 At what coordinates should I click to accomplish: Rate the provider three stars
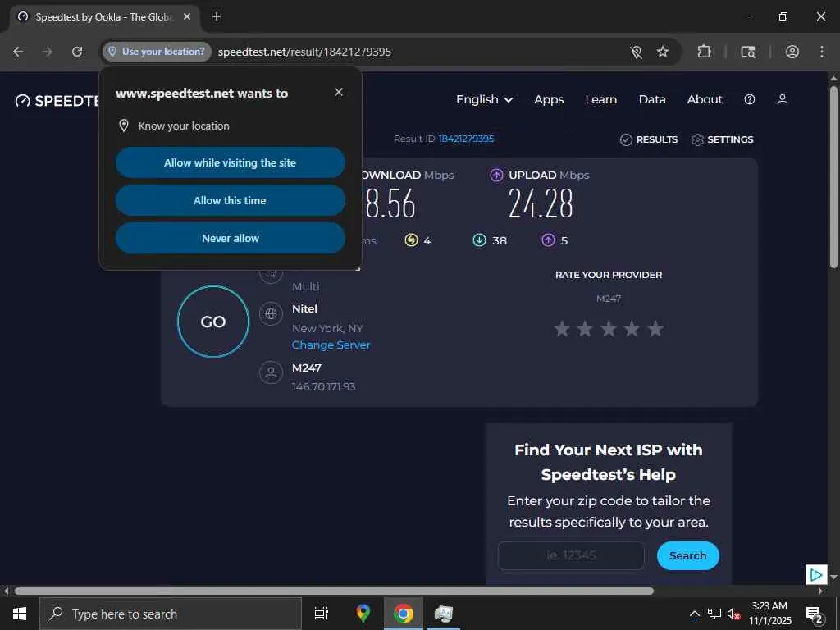[x=609, y=328]
